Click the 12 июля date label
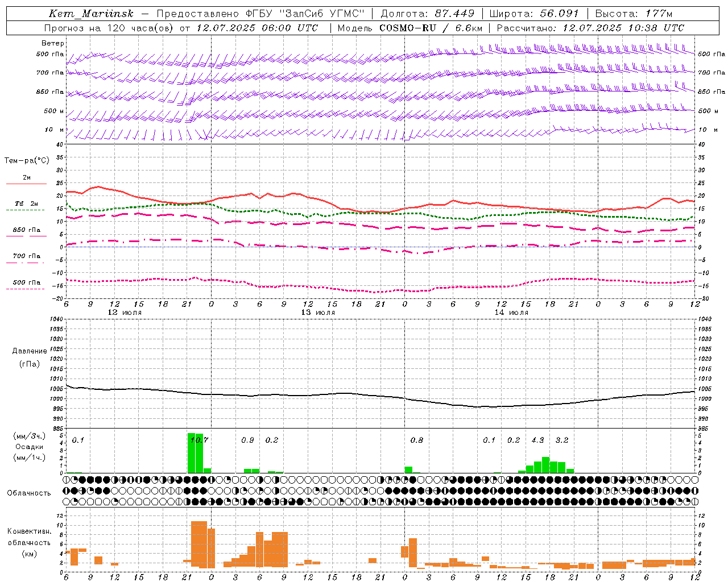 [x=125, y=313]
